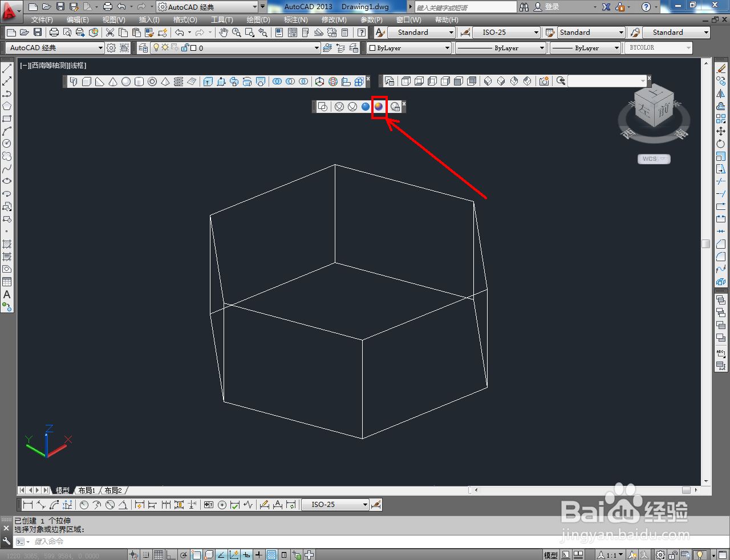Viewport: 730px width, 560px height.
Task: Select the multiline Text tool A
Action: (x=7, y=294)
